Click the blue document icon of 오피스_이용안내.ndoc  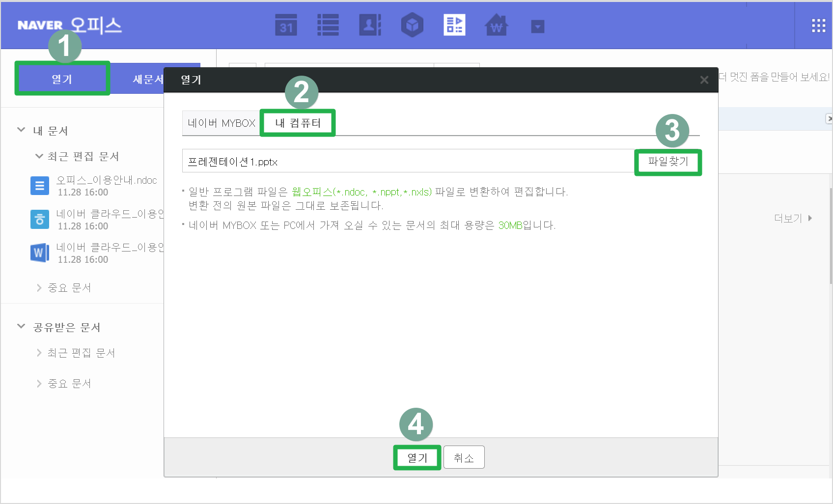pyautogui.click(x=40, y=186)
